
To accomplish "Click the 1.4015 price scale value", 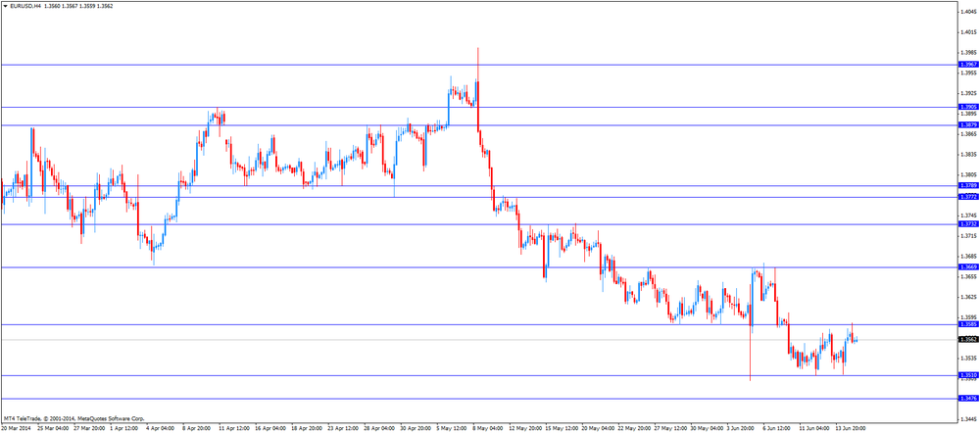I will click(x=969, y=32).
